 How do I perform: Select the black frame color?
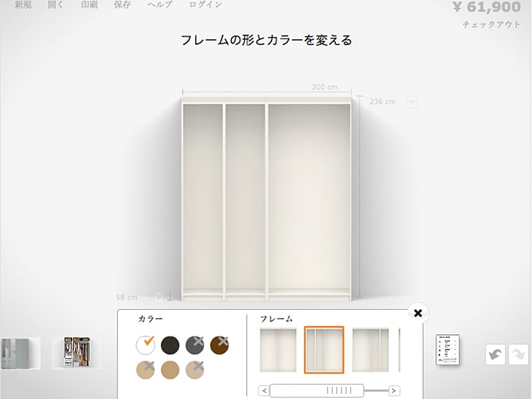click(170, 344)
